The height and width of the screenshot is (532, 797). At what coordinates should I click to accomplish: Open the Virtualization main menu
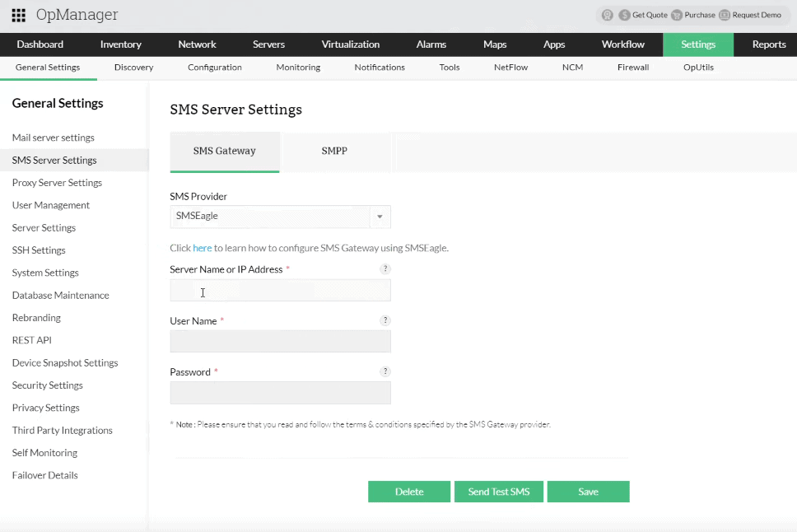click(351, 44)
